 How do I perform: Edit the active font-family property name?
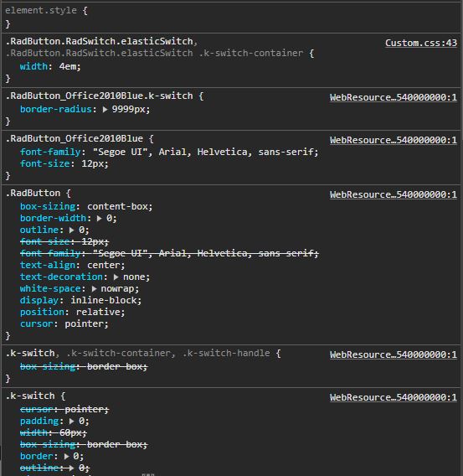[x=50, y=152]
